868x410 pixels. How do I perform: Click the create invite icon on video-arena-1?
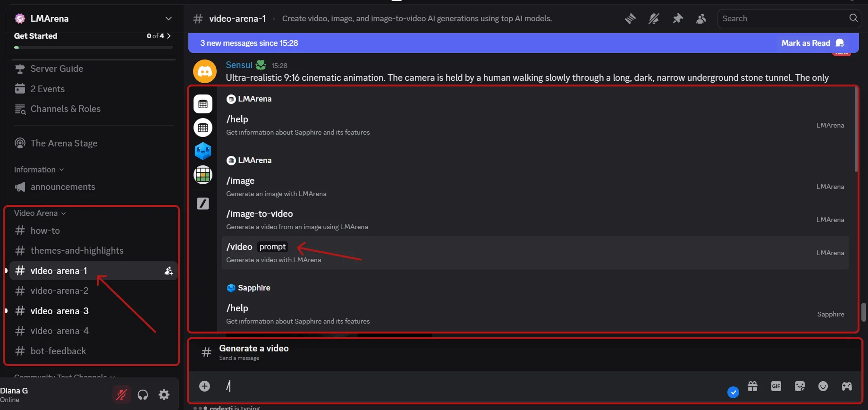(169, 271)
